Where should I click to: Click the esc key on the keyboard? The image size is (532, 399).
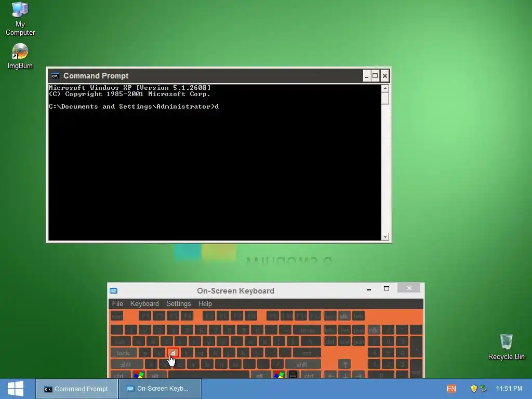tap(117, 316)
